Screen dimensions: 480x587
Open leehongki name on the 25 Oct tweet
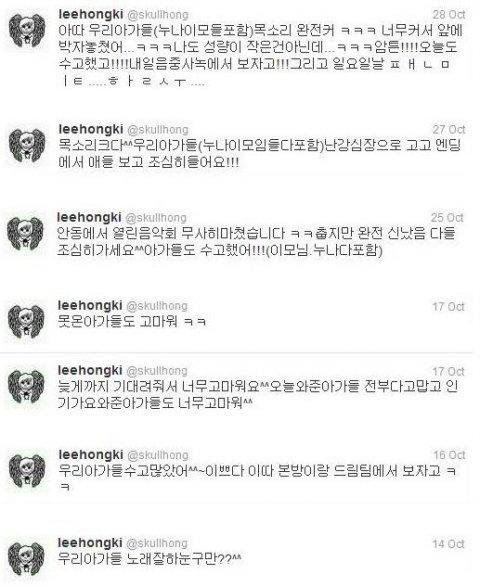click(x=89, y=217)
